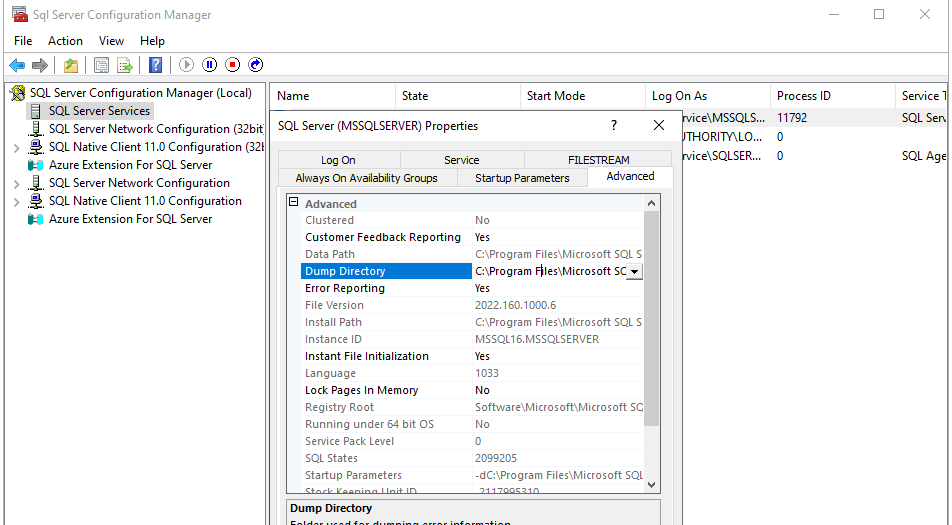This screenshot has height=525, width=952.
Task: Select SQL Server Network Configuration node
Action: pos(139,183)
